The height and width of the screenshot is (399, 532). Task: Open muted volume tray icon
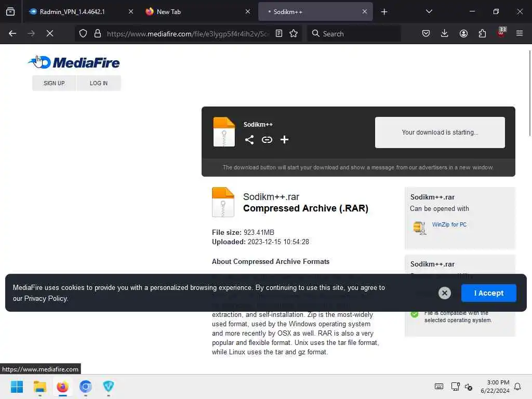469,387
